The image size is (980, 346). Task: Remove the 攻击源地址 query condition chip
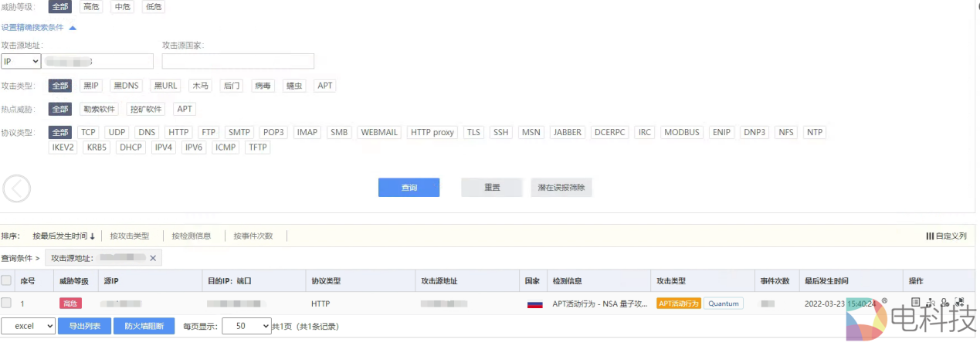[153, 258]
